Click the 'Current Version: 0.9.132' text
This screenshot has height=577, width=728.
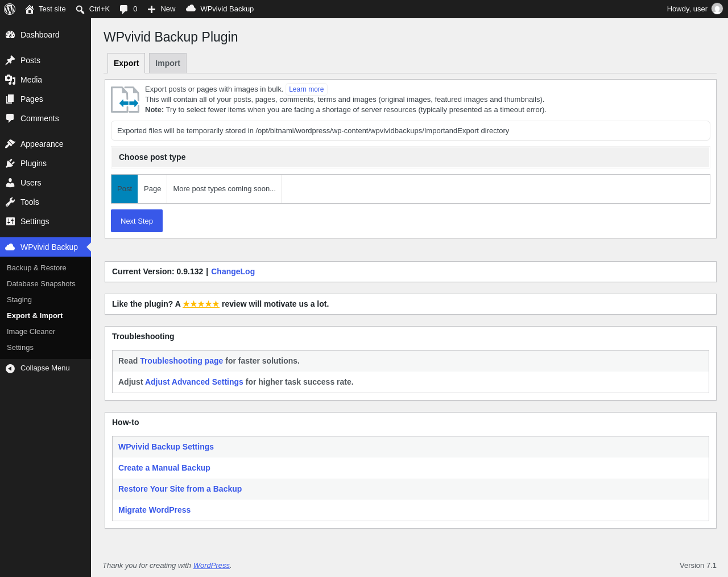pyautogui.click(x=158, y=271)
